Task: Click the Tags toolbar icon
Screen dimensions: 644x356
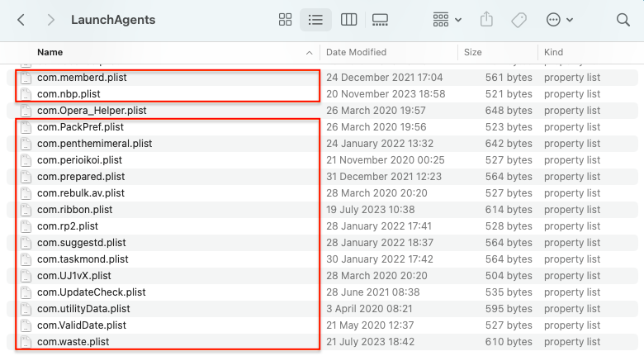Action: (x=519, y=20)
